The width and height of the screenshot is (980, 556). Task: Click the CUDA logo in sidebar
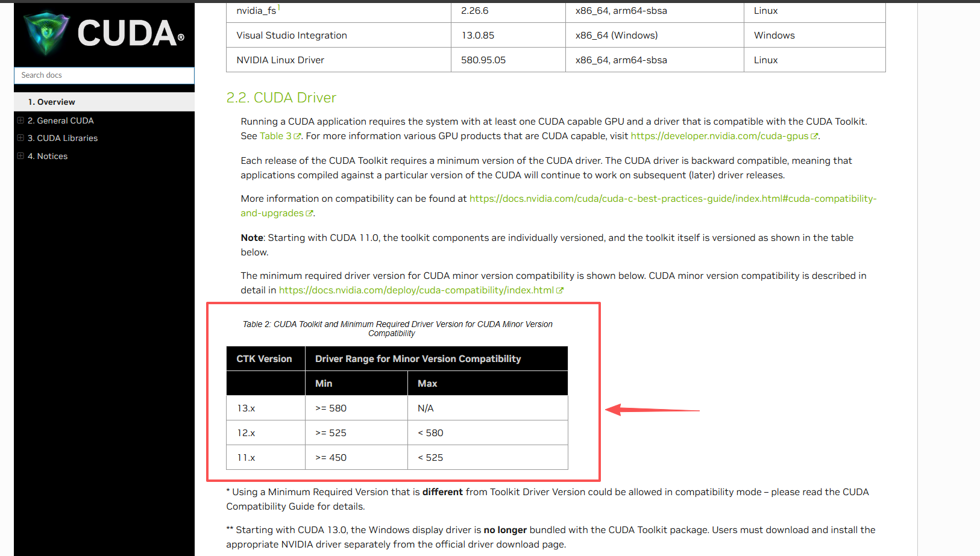[x=104, y=33]
